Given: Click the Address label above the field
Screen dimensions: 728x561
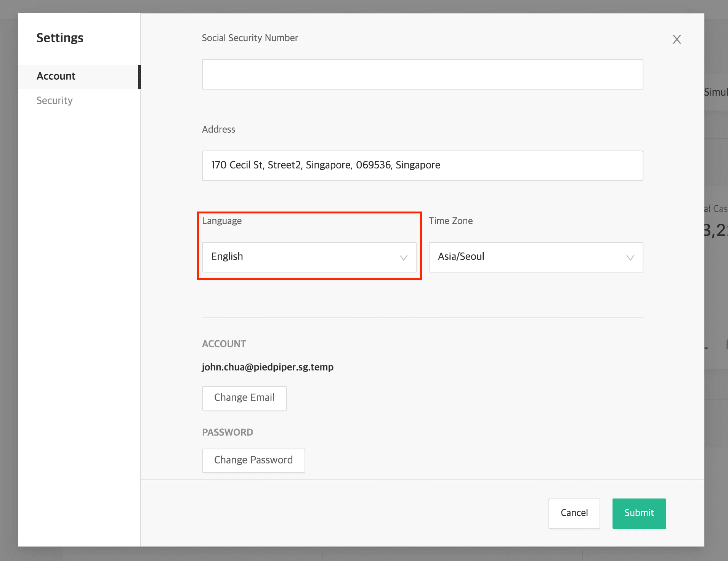Looking at the screenshot, I should (218, 129).
